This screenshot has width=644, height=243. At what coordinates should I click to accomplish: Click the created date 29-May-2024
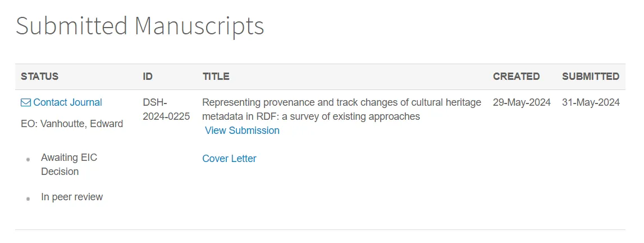522,102
